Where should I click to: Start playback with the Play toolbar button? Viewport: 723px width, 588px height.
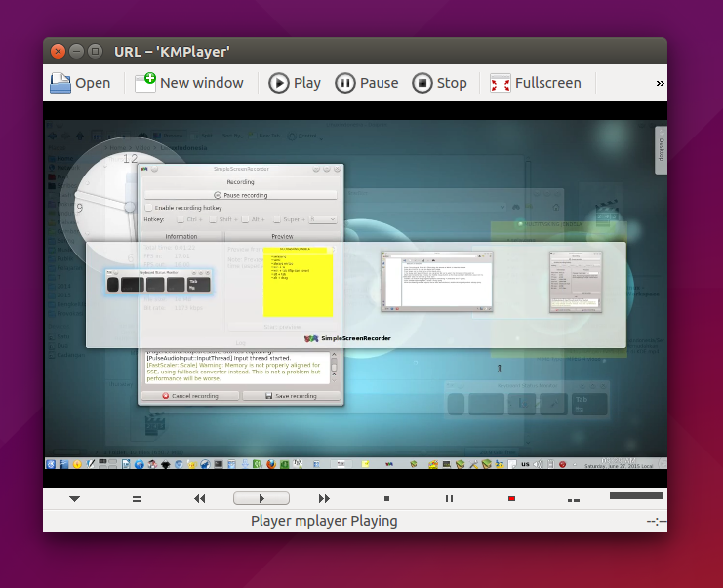tap(295, 83)
